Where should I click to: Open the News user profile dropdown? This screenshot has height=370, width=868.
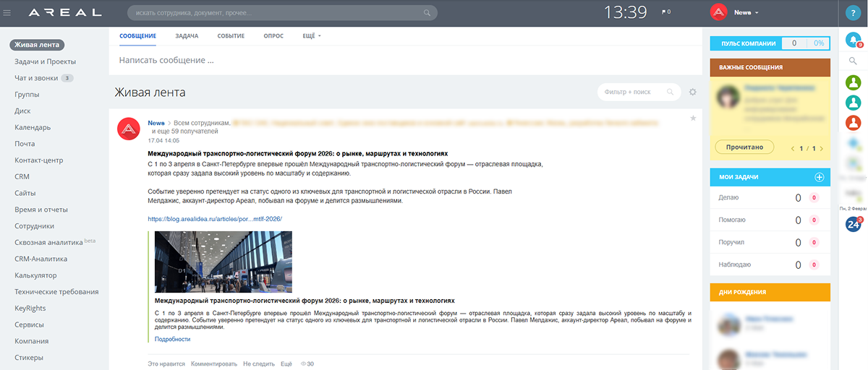(x=746, y=13)
